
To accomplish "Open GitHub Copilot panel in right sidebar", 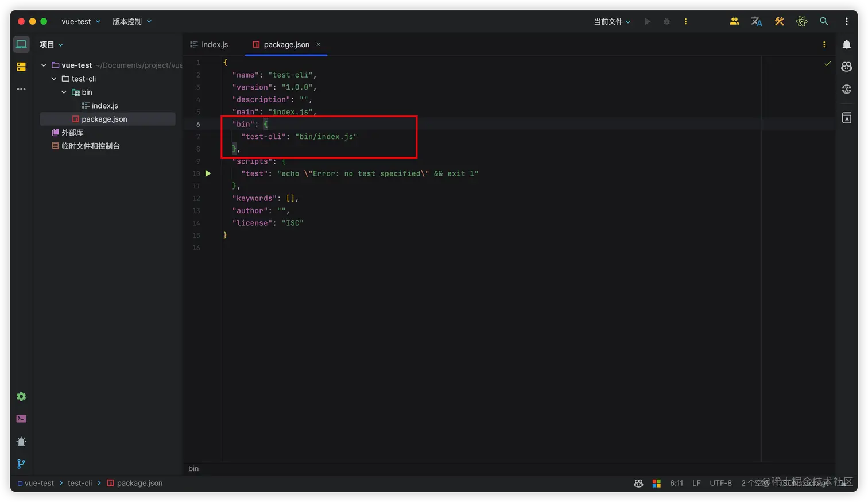I will (x=846, y=67).
